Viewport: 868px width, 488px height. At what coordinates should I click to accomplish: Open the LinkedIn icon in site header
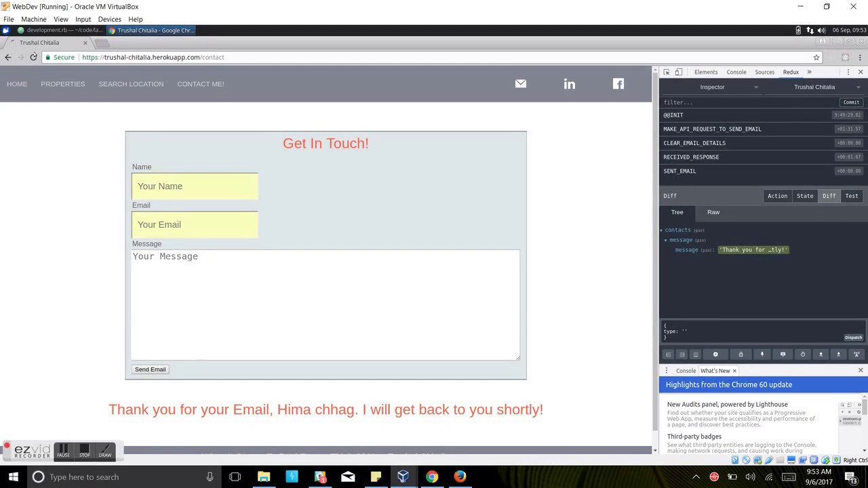coord(570,83)
